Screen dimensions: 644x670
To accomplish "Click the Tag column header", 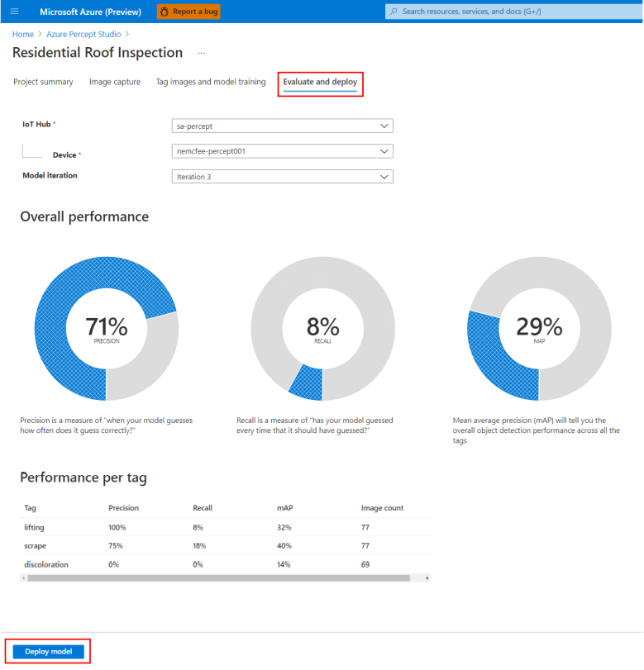I will tap(30, 507).
